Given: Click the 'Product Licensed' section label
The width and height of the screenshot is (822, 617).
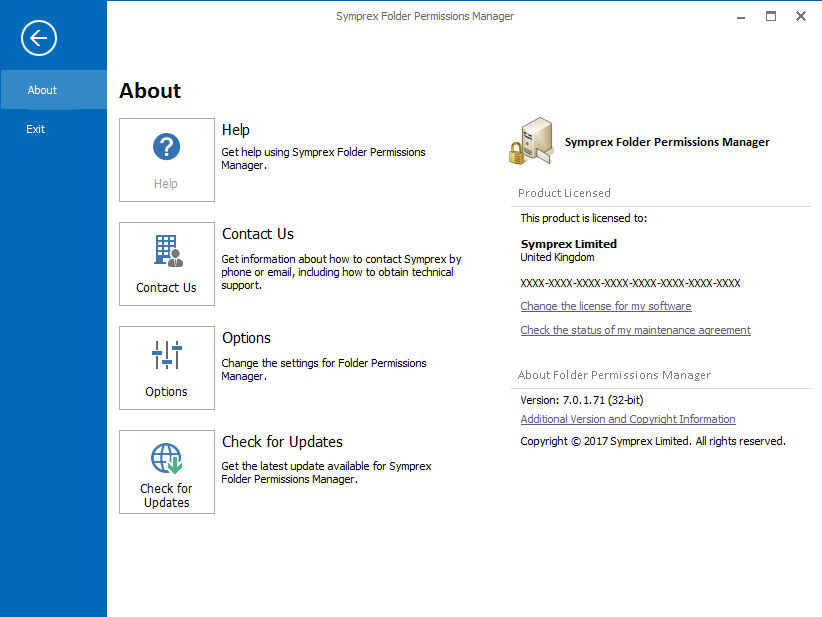Looking at the screenshot, I should (x=564, y=193).
